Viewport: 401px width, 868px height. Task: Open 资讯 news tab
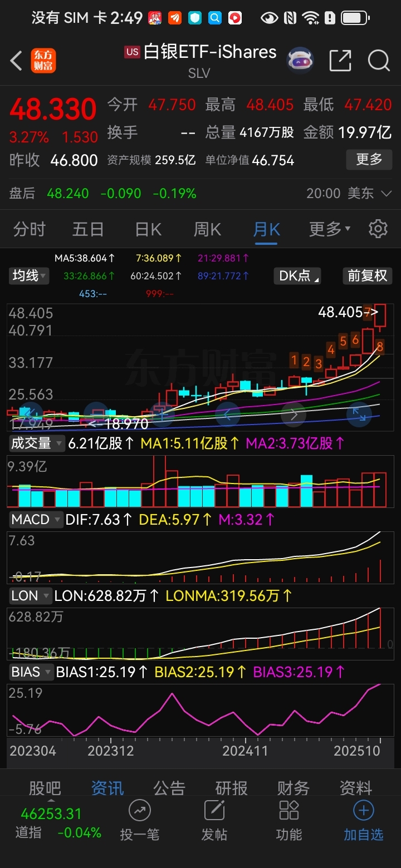(x=107, y=787)
